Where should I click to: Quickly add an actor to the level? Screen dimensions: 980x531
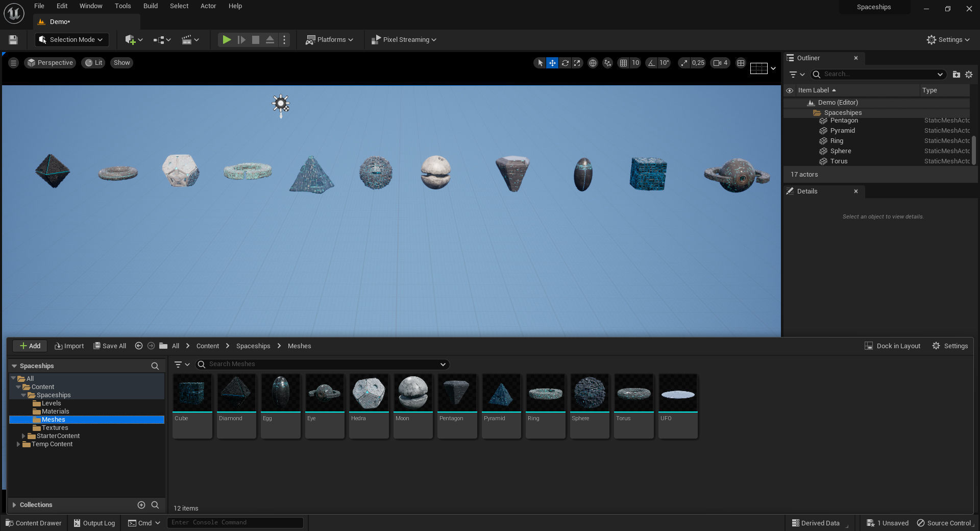(131, 39)
